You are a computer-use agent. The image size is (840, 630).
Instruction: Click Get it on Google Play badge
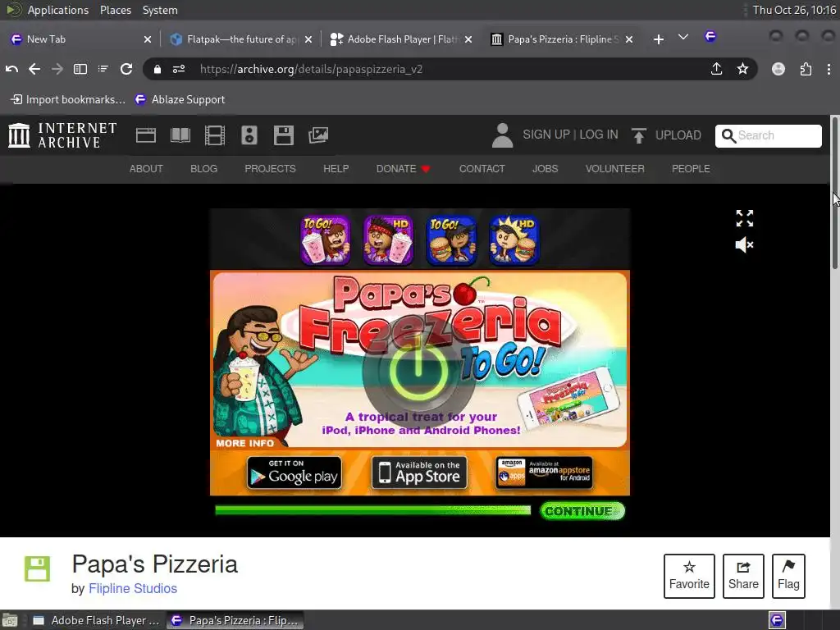click(x=294, y=472)
